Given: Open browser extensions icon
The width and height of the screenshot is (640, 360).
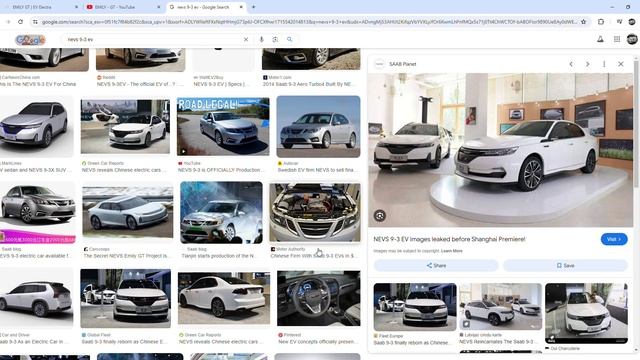Looking at the screenshot, I should 601,22.
